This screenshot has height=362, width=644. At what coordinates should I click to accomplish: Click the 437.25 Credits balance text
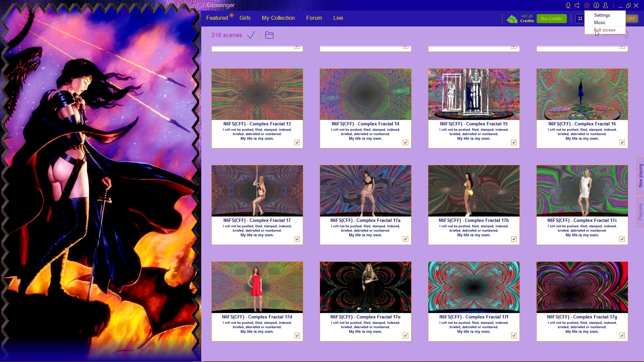click(x=527, y=18)
